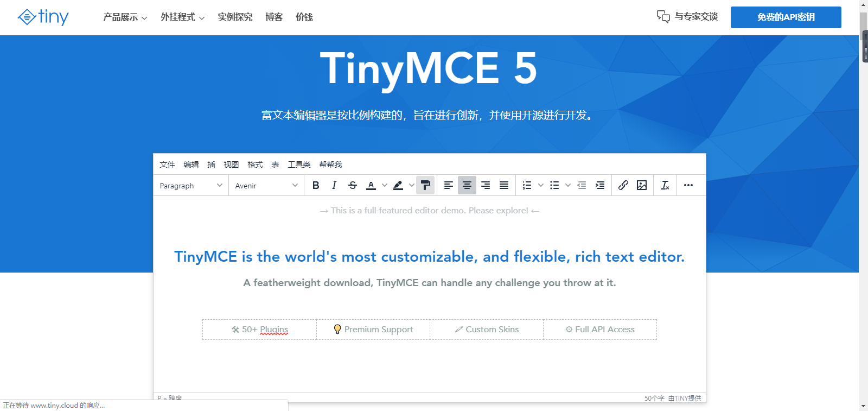868x411 pixels.
Task: Toggle center alignment off
Action: pos(467,185)
